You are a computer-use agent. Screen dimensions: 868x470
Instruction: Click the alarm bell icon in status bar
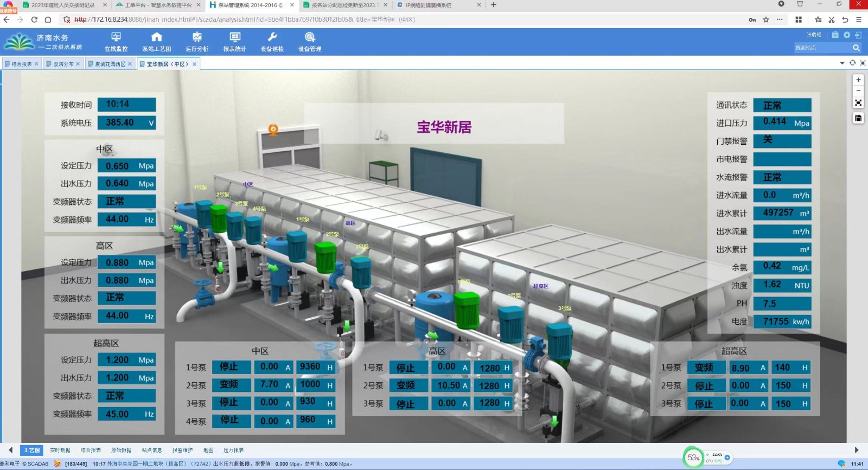pyautogui.click(x=58, y=463)
